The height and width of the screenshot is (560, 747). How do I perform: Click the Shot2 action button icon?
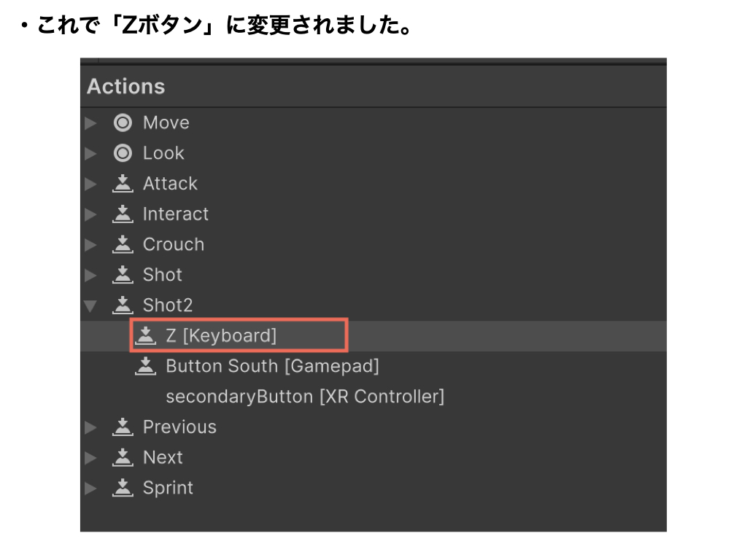(123, 305)
